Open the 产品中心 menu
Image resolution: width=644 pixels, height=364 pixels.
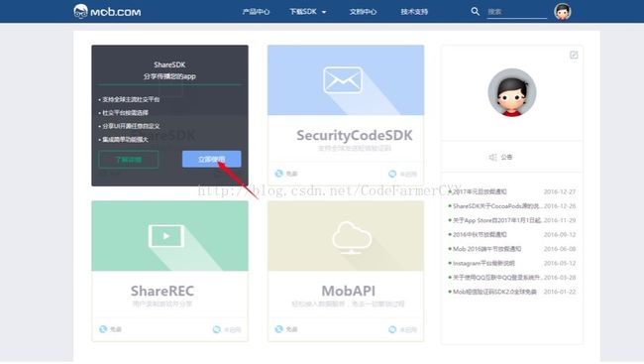[256, 12]
